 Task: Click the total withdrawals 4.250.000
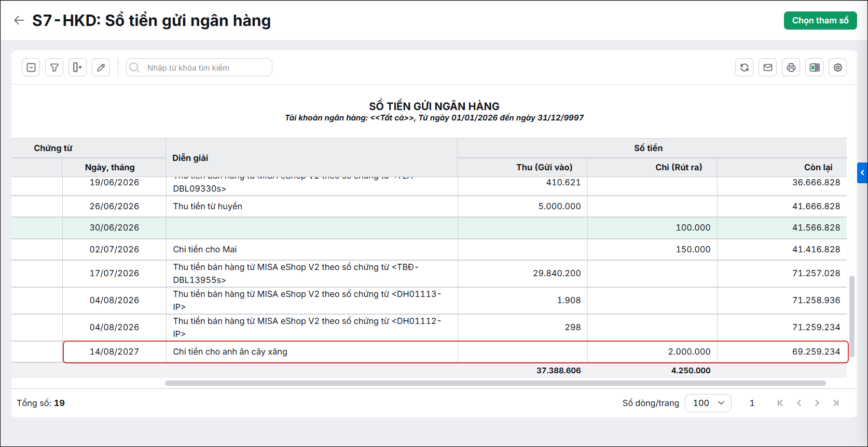click(x=691, y=370)
